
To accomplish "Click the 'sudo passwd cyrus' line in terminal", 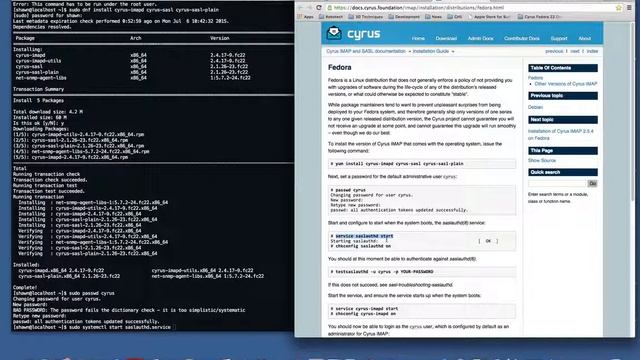I will (64, 293).
